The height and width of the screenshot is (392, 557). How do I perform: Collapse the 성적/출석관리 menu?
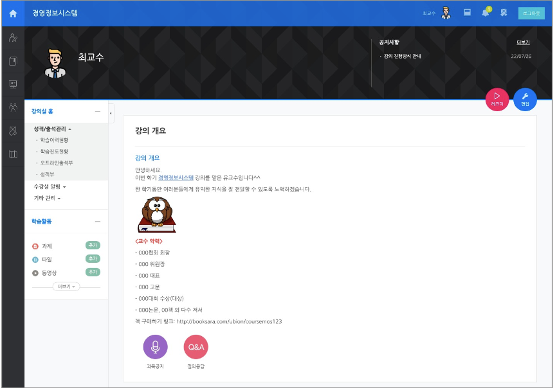(52, 129)
